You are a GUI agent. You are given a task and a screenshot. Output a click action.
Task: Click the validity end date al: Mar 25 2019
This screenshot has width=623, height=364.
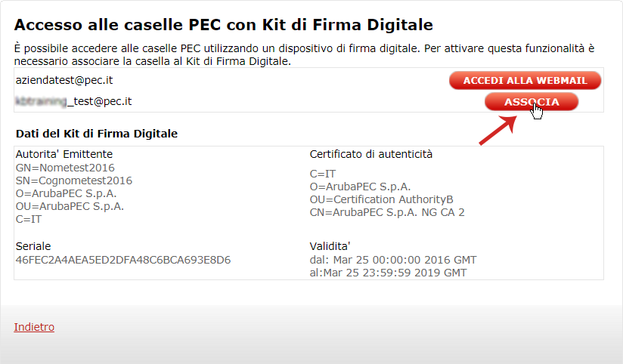pos(388,273)
